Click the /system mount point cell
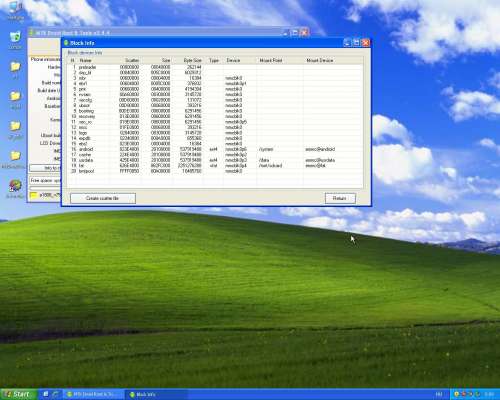The image size is (500, 400). 266,149
